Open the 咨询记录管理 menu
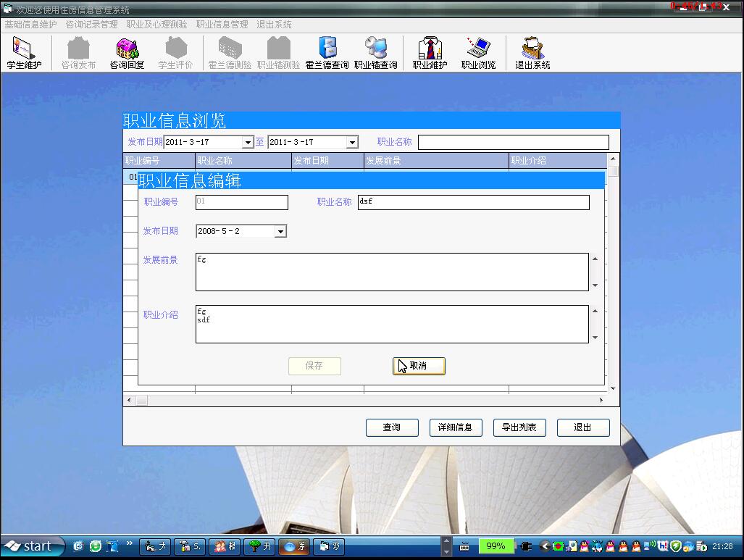Screen dimensions: 744x560 pos(91,24)
